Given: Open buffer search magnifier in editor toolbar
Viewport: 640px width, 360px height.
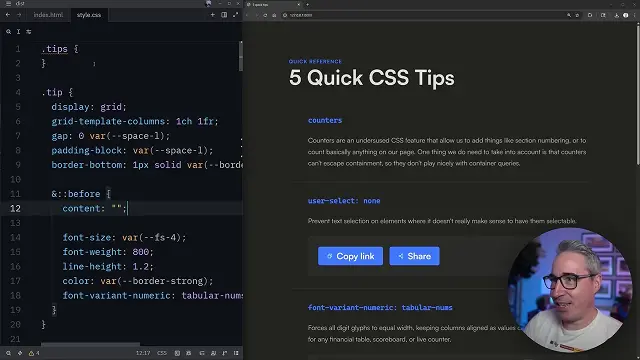Looking at the screenshot, I should (x=9, y=31).
